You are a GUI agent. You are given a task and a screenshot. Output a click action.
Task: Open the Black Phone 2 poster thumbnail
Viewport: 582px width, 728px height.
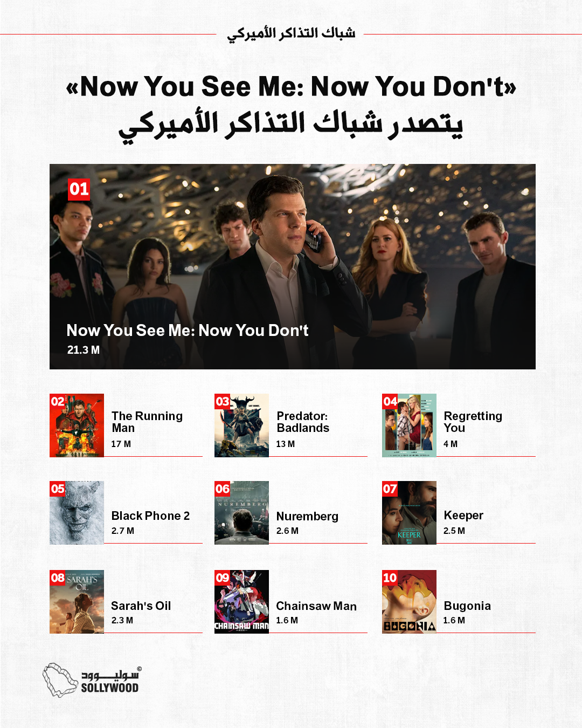click(77, 513)
